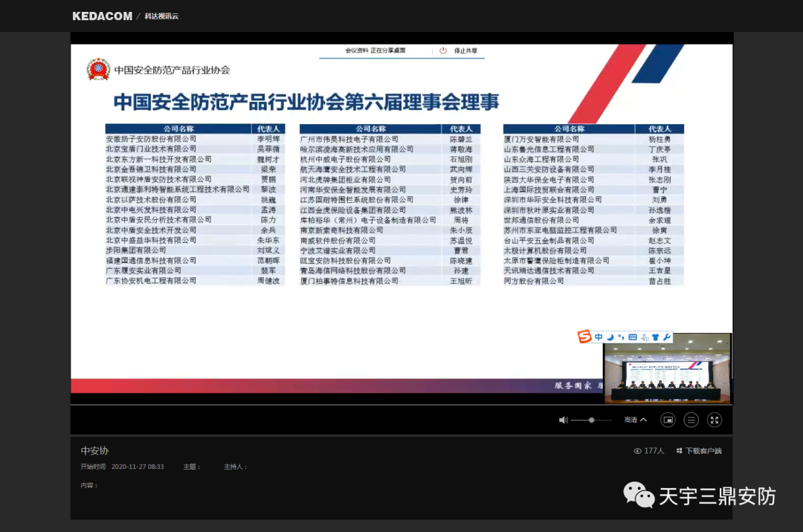
Task: Open the player's list/menu icon
Action: [x=691, y=420]
